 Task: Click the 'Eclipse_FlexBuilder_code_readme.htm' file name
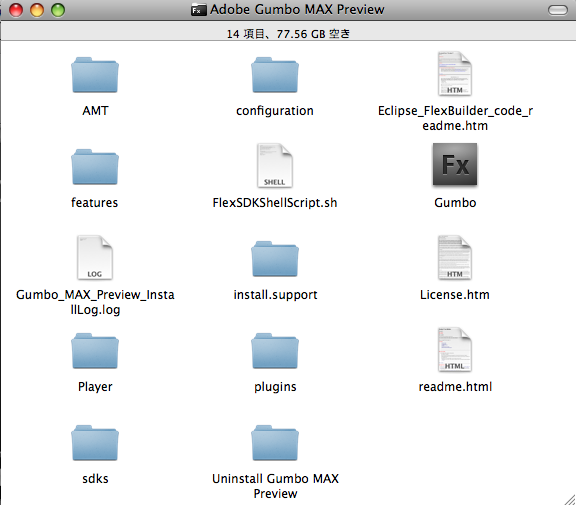coord(455,118)
